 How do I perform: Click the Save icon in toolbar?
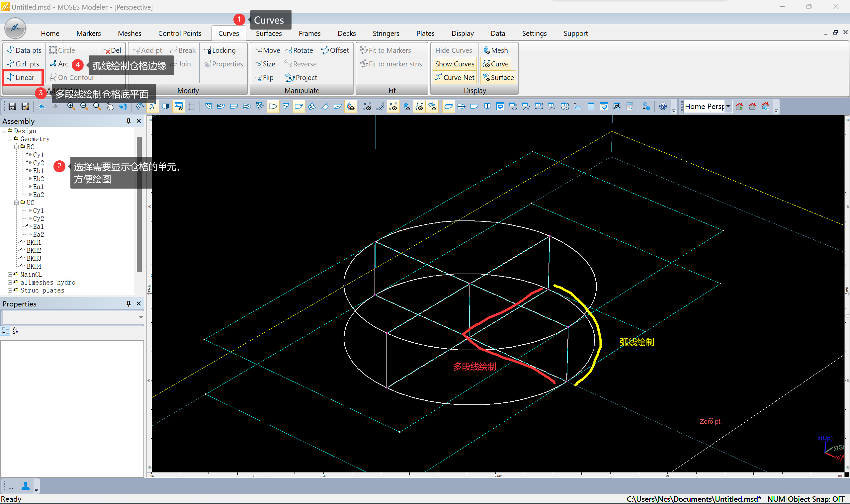tap(12, 107)
